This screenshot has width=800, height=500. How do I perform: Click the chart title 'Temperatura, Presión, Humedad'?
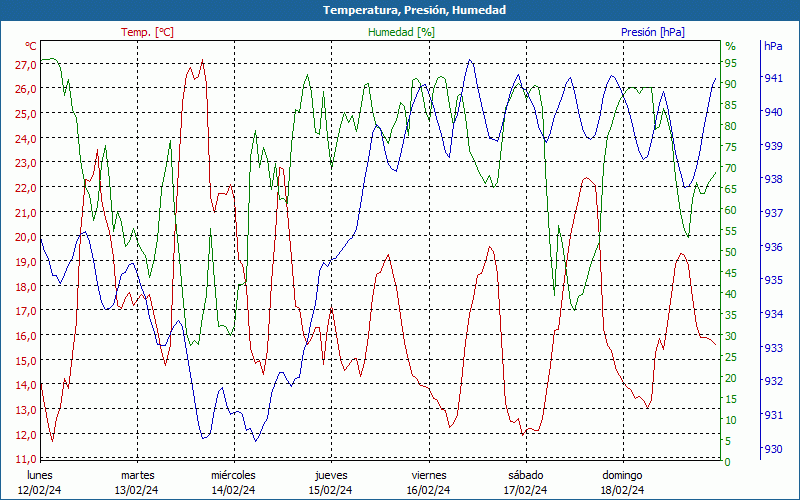[414, 10]
